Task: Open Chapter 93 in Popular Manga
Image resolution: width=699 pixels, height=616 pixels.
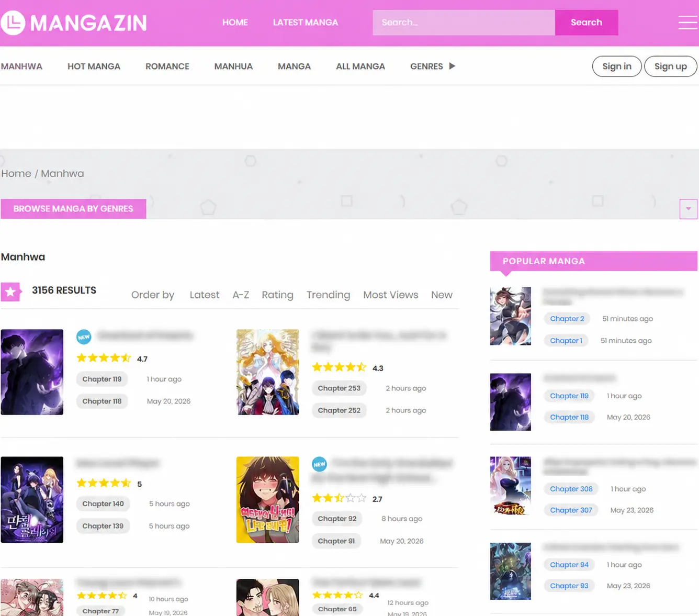Action: pos(569,586)
